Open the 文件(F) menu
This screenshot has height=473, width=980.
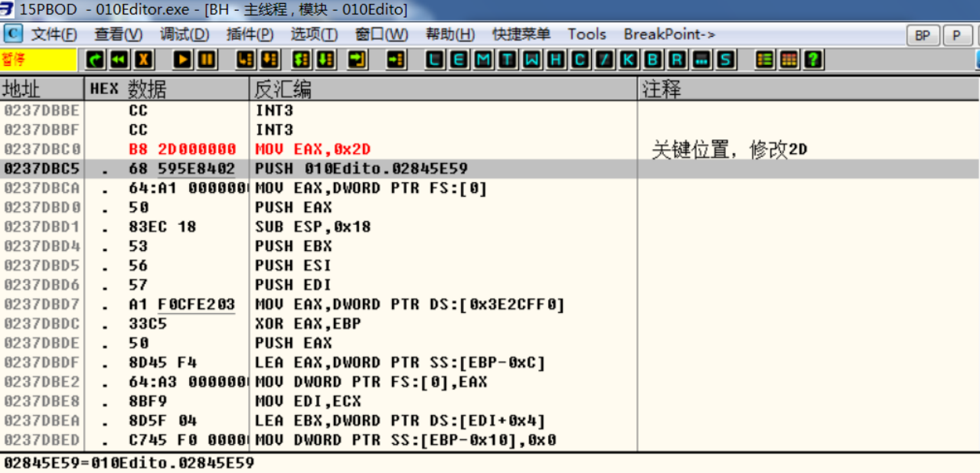tap(54, 34)
